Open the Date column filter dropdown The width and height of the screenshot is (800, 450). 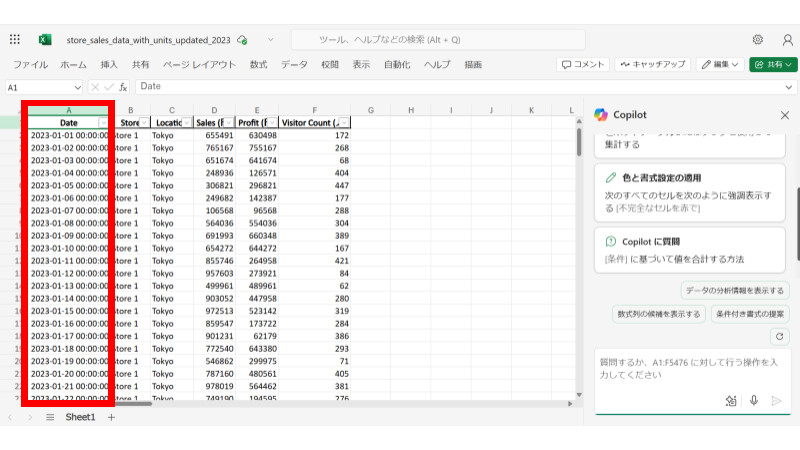point(103,122)
